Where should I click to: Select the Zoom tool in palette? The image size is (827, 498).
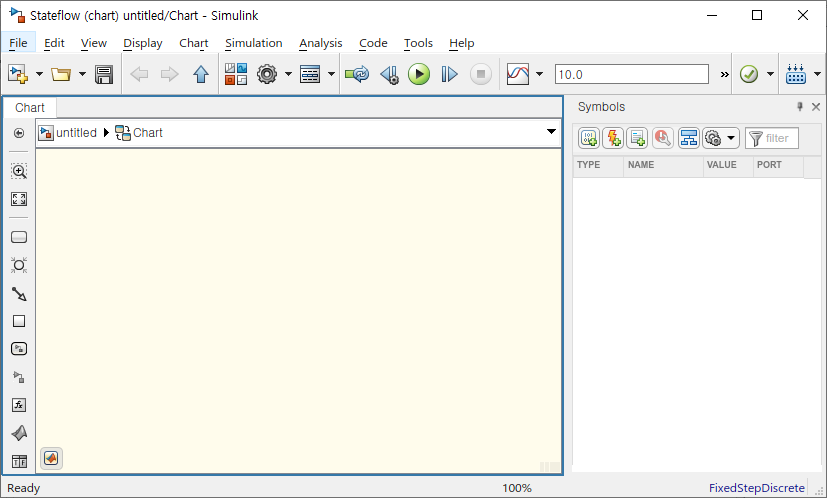coord(19,171)
